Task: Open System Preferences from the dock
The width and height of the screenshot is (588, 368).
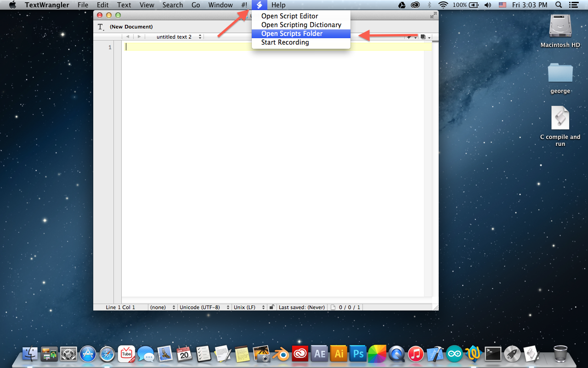Action: pos(69,354)
